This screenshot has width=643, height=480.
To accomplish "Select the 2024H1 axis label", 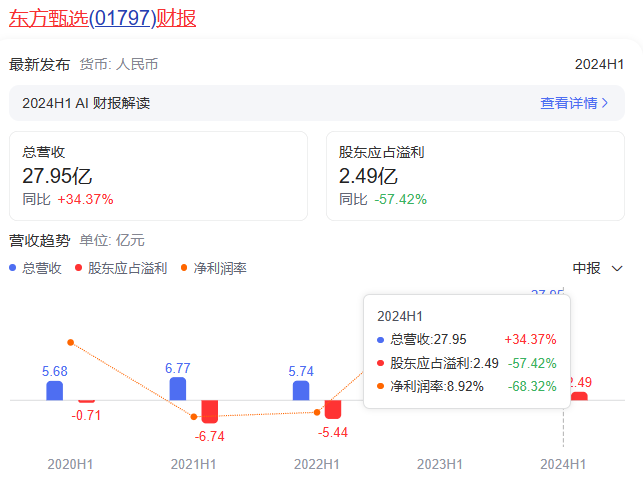I will coord(563,464).
